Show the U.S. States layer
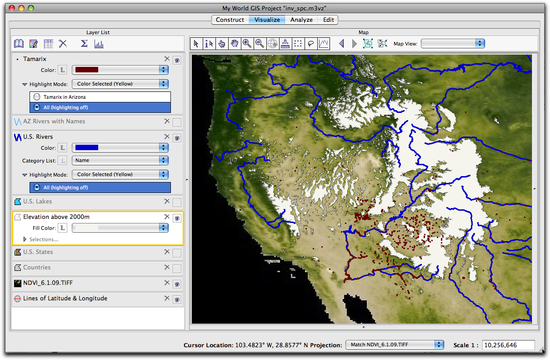The height and width of the screenshot is (360, 550). coord(177,253)
